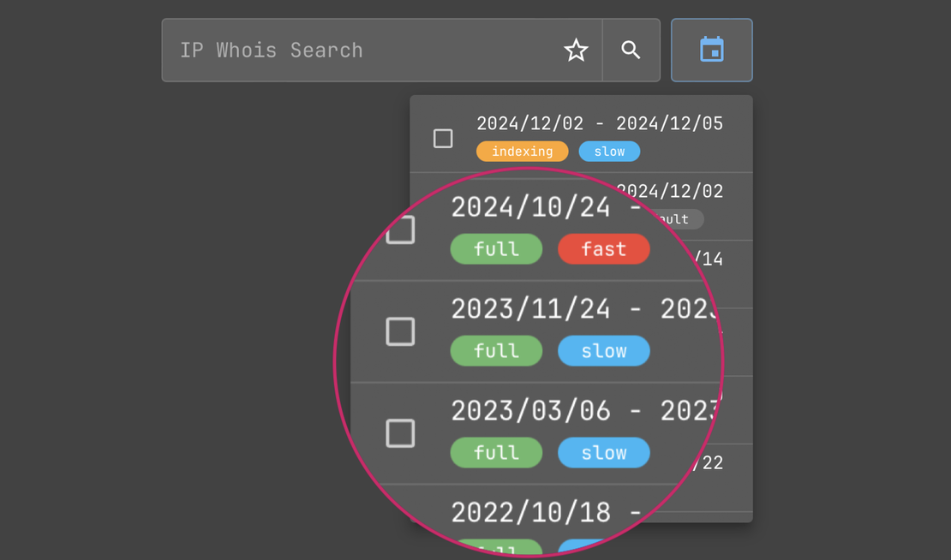Click the full tag on the 2024/10/24 row
951x560 pixels.
tap(496, 249)
